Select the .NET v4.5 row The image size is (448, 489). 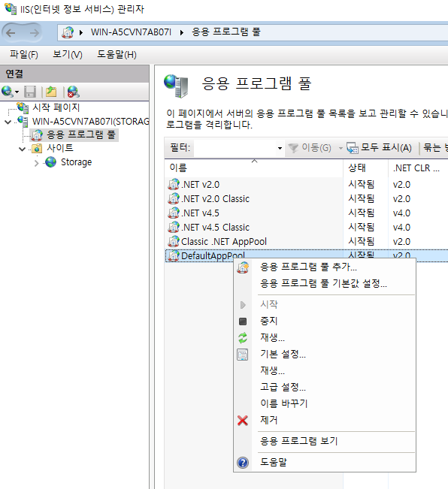click(307, 213)
